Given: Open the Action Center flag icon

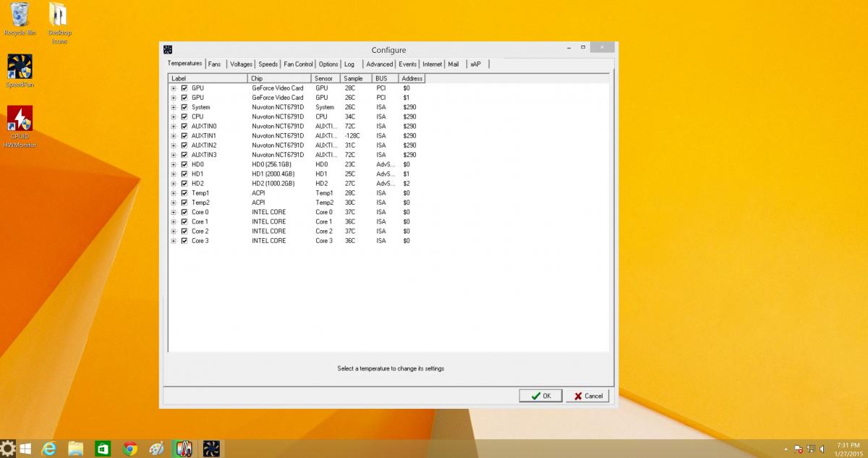Looking at the screenshot, I should pos(798,449).
